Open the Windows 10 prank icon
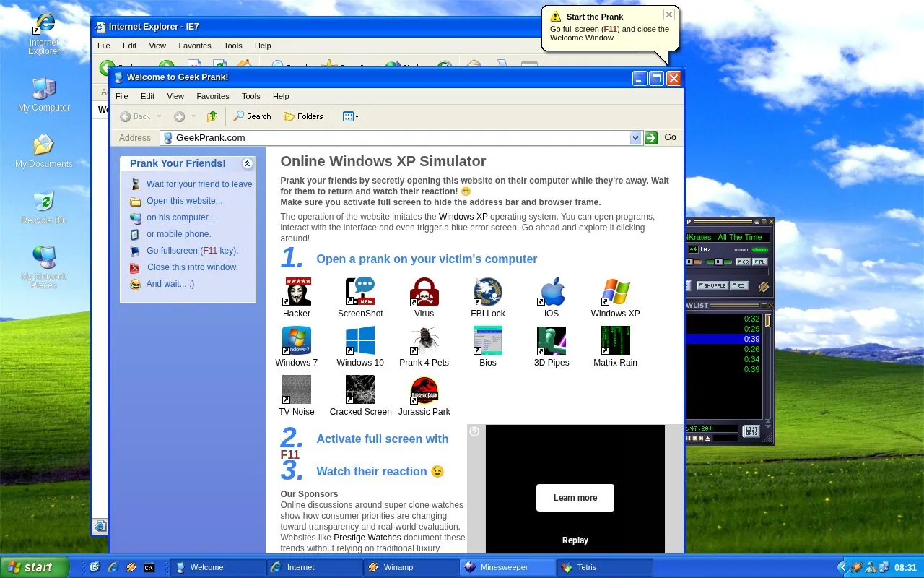Viewport: 924px width, 578px height. pos(360,347)
